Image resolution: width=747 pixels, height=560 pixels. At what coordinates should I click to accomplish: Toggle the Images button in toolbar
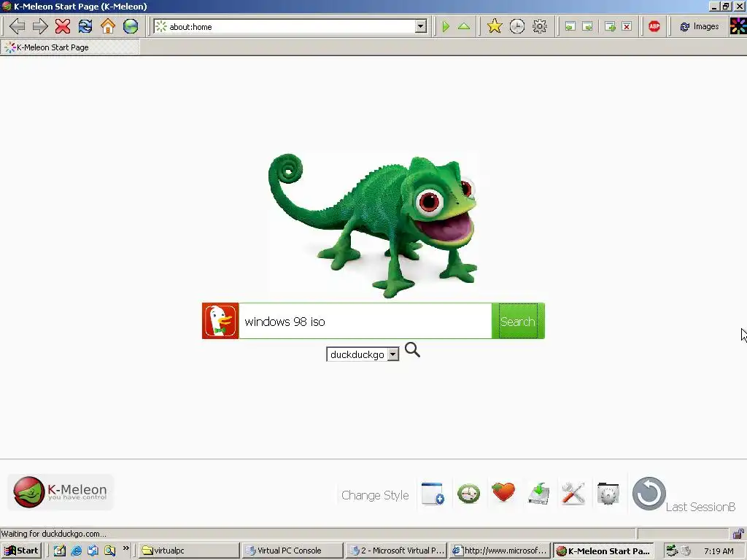699,27
